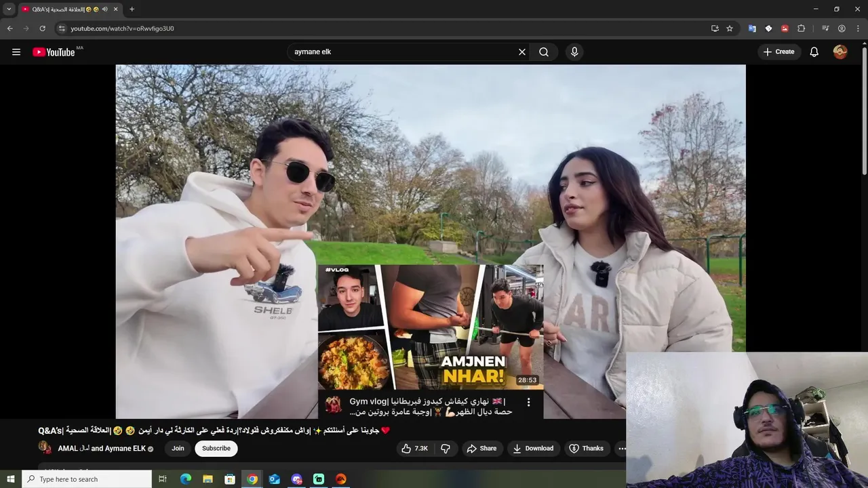Open the Windows Start menu
This screenshot has width=868, height=488.
(x=10, y=479)
